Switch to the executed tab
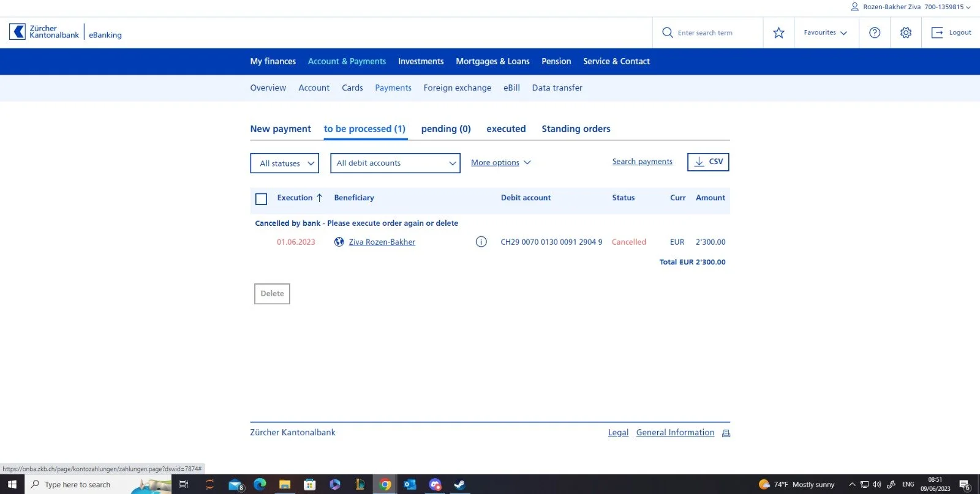This screenshot has width=980, height=494. click(x=506, y=129)
